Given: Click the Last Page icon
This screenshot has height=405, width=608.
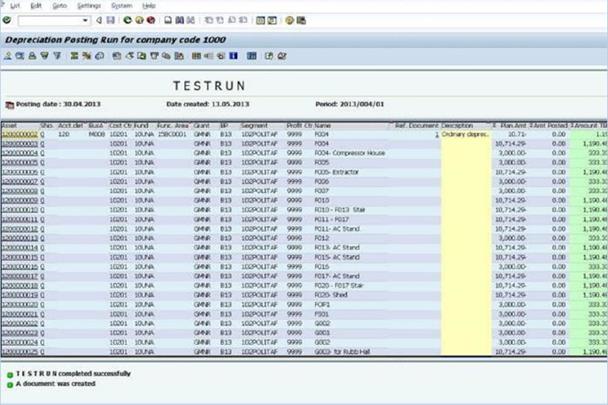Looking at the screenshot, I should point(244,20).
